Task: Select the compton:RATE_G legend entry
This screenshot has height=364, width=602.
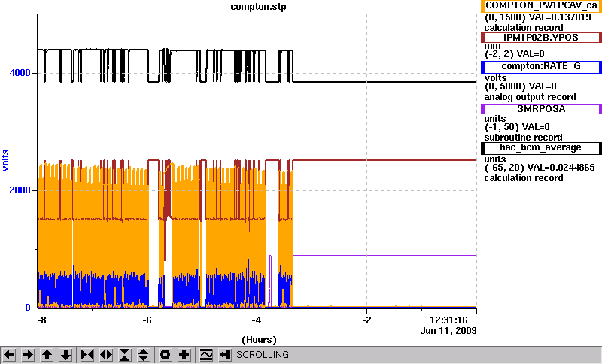Action: pyautogui.click(x=541, y=67)
